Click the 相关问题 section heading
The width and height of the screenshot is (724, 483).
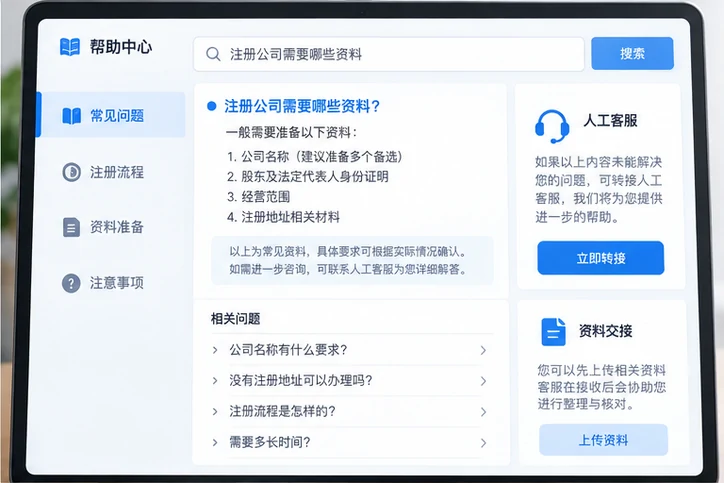235,319
